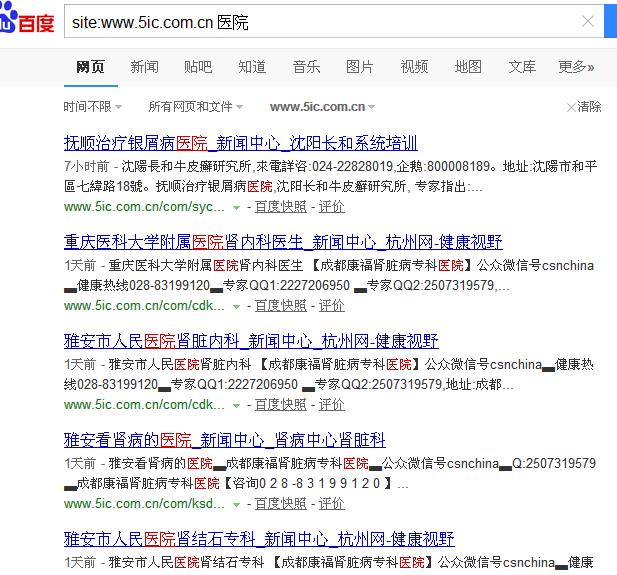Screen dimensions: 617x575
Task: Expand the 更多 tabs menu
Action: pyautogui.click(x=576, y=67)
